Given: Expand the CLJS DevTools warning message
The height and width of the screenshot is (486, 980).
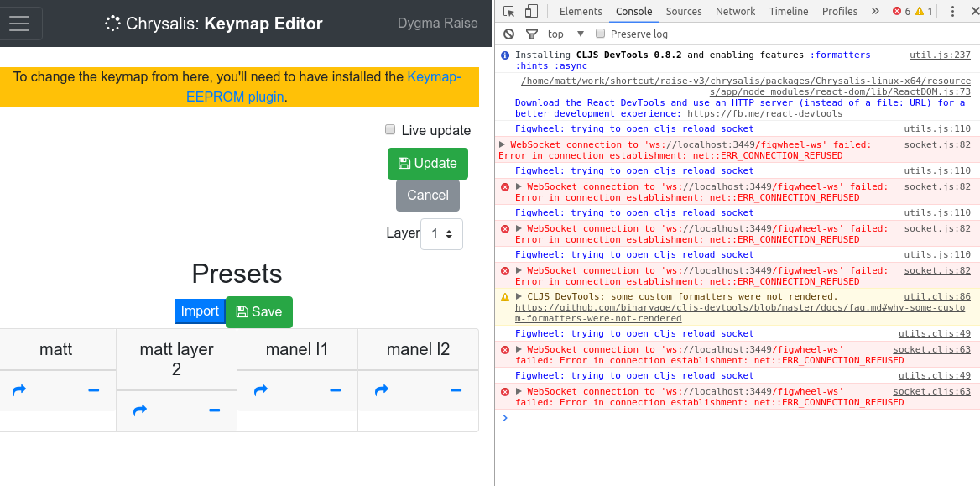Looking at the screenshot, I should [x=519, y=296].
